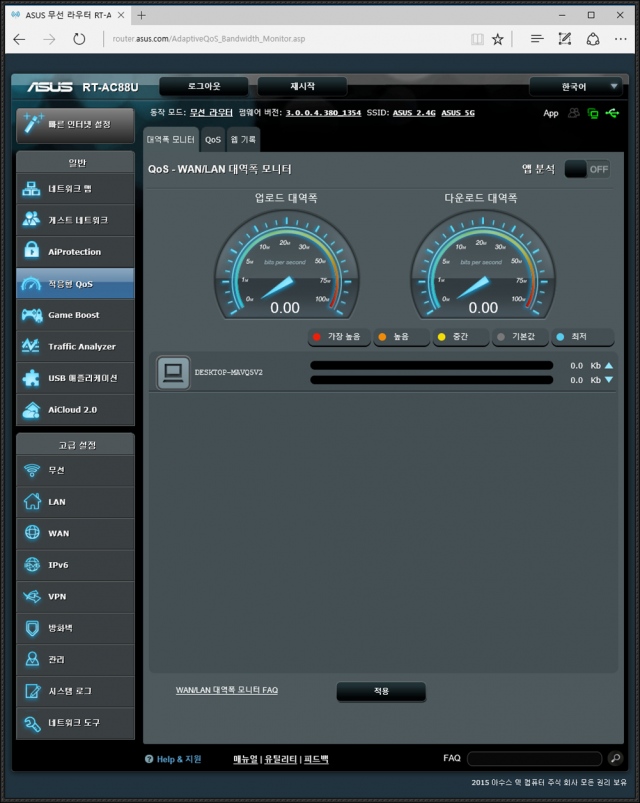Refresh the page in Edge
Image resolution: width=640 pixels, height=803 pixels.
click(x=79, y=39)
